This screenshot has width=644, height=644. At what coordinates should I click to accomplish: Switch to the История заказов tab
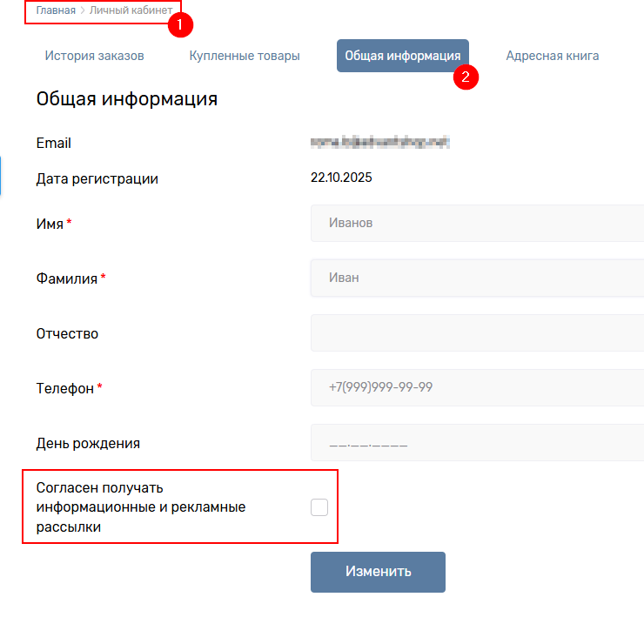click(x=94, y=56)
